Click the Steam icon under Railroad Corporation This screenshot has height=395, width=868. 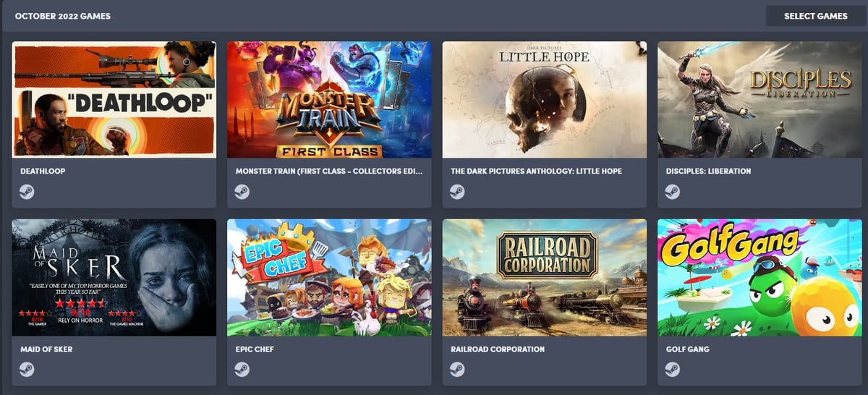[457, 370]
